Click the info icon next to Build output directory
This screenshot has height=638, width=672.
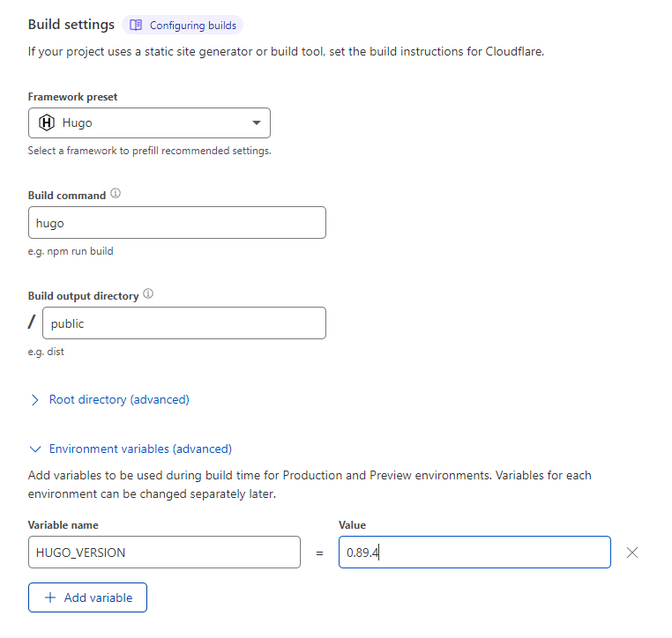(x=148, y=294)
